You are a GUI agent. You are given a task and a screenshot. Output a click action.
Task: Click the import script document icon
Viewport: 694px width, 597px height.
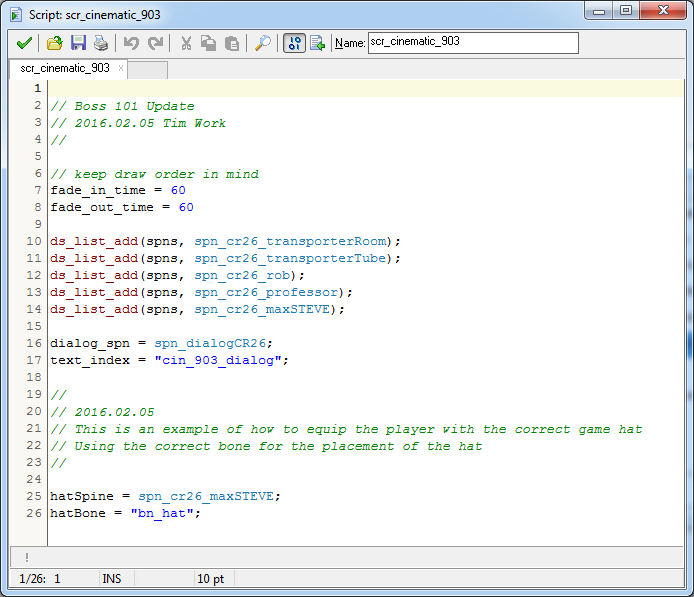pyautogui.click(x=317, y=43)
